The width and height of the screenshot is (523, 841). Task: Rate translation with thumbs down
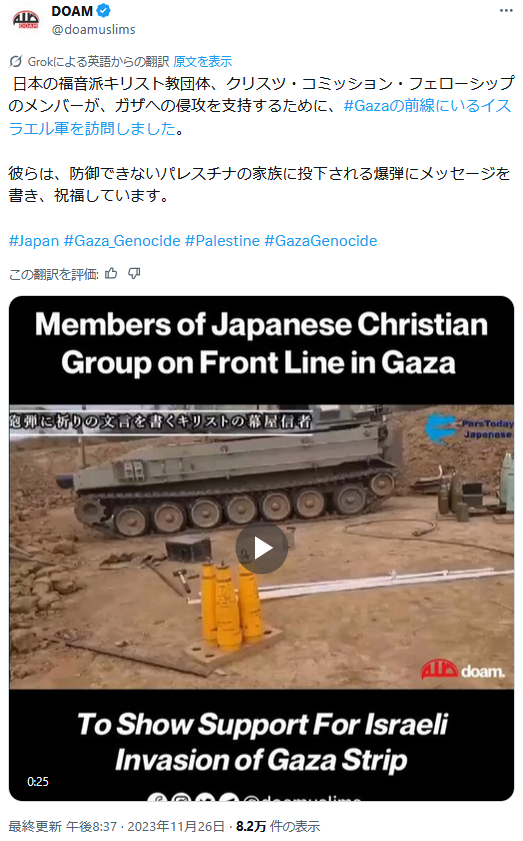[x=134, y=274]
